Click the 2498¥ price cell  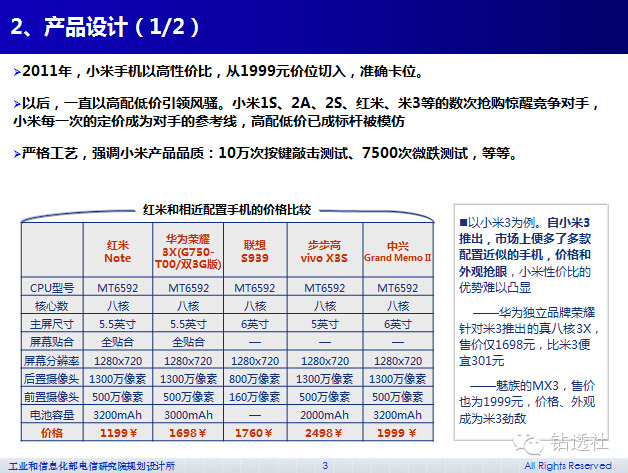(324, 433)
